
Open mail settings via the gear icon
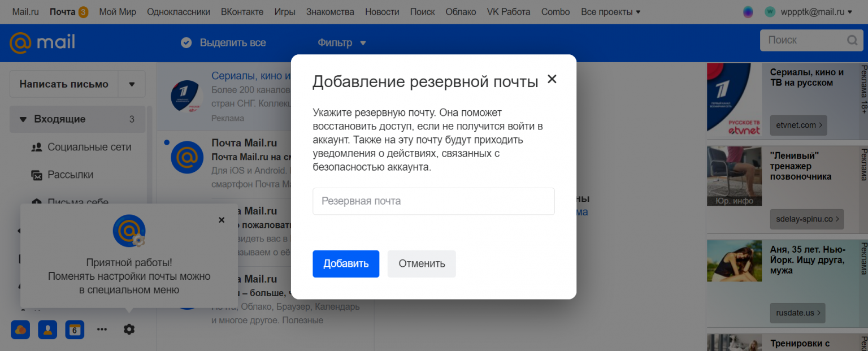click(x=129, y=329)
